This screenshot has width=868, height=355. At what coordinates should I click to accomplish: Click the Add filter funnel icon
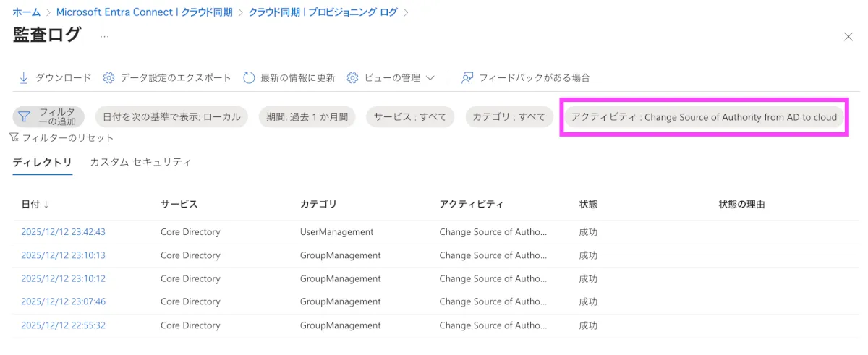coord(25,117)
